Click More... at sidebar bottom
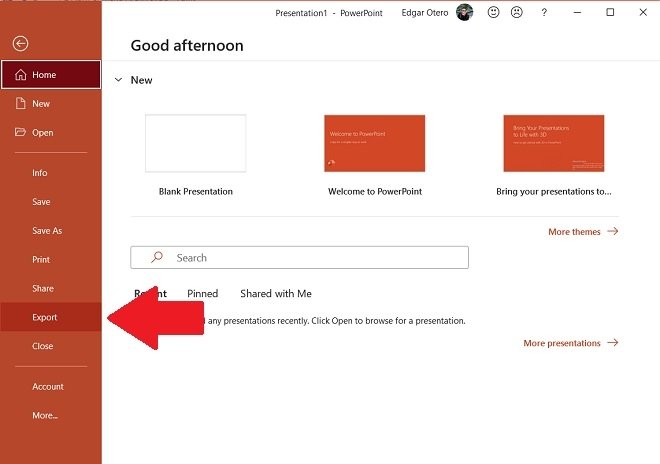660x464 pixels. click(51, 416)
